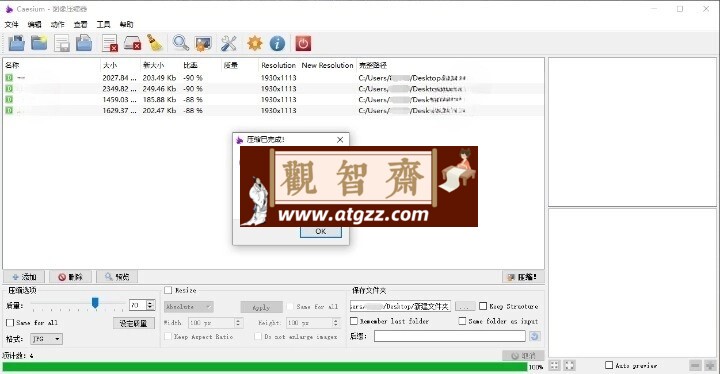Click the preview zoom in plus icon
This screenshot has height=374, width=720.
pos(710,366)
